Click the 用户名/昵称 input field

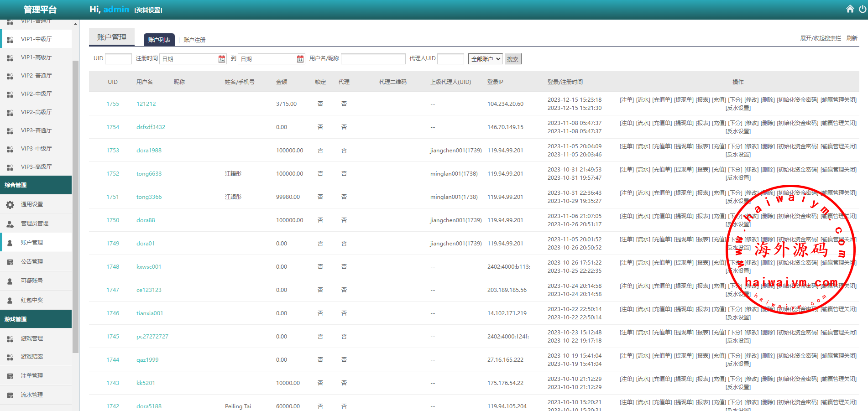pyautogui.click(x=373, y=59)
